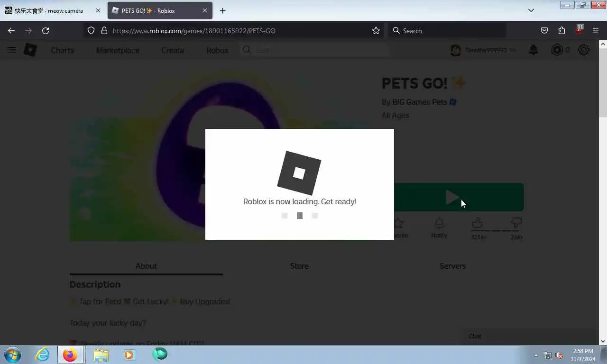Open the Roblox hamburger navigation menu
The width and height of the screenshot is (607, 364).
pyautogui.click(x=12, y=50)
